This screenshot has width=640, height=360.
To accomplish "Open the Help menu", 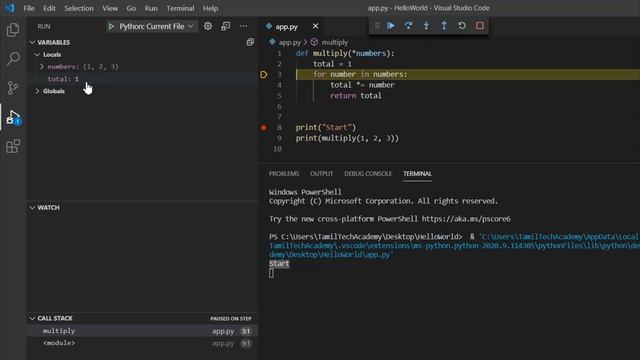I will coord(211,8).
